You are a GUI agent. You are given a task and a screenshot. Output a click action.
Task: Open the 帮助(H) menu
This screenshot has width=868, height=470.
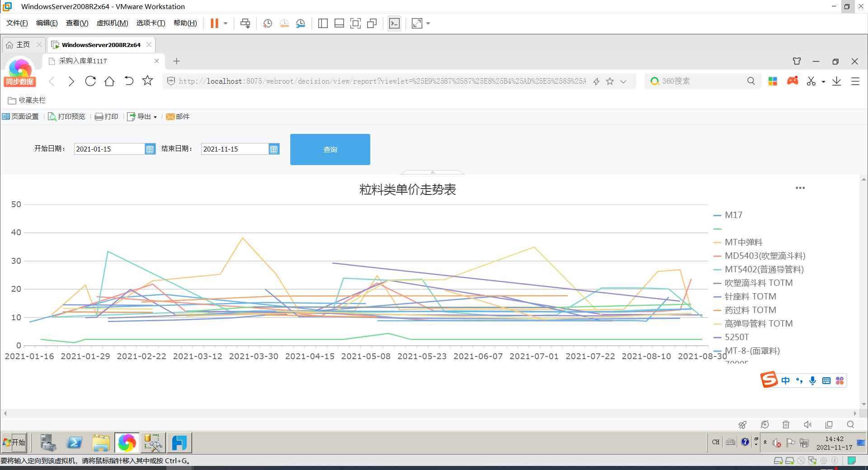point(185,23)
